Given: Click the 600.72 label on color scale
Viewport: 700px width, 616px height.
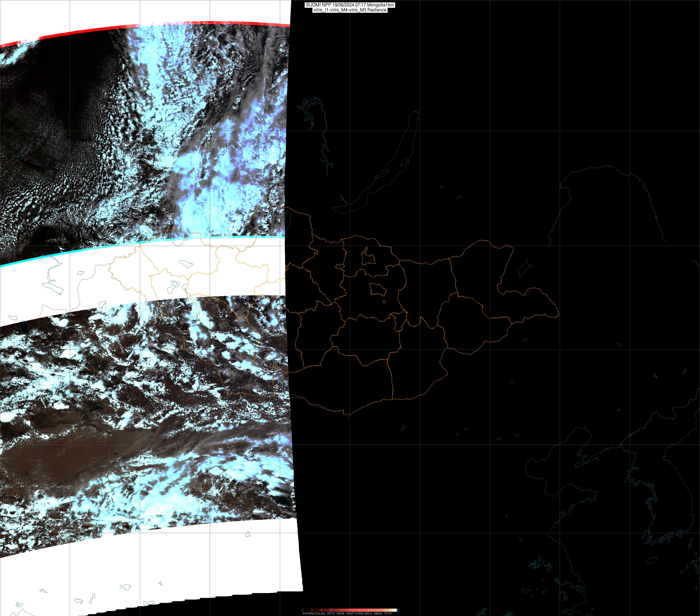Looking at the screenshot, I should point(369,613).
